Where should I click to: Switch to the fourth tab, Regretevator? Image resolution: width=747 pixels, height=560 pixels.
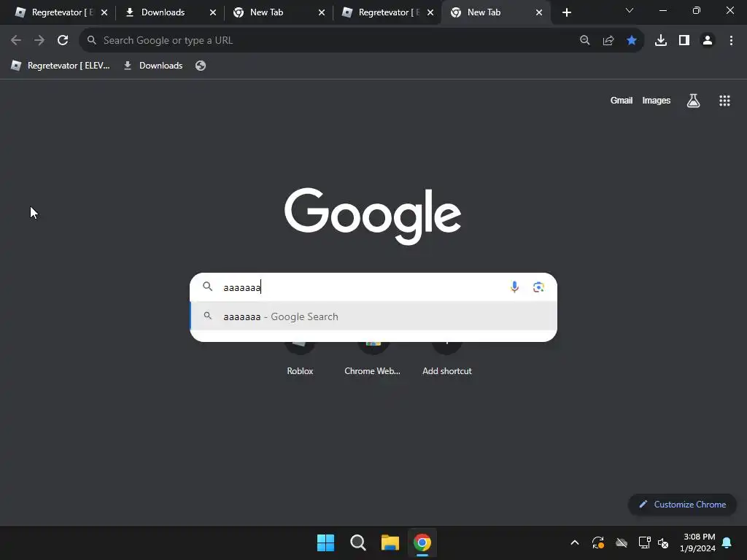(384, 12)
